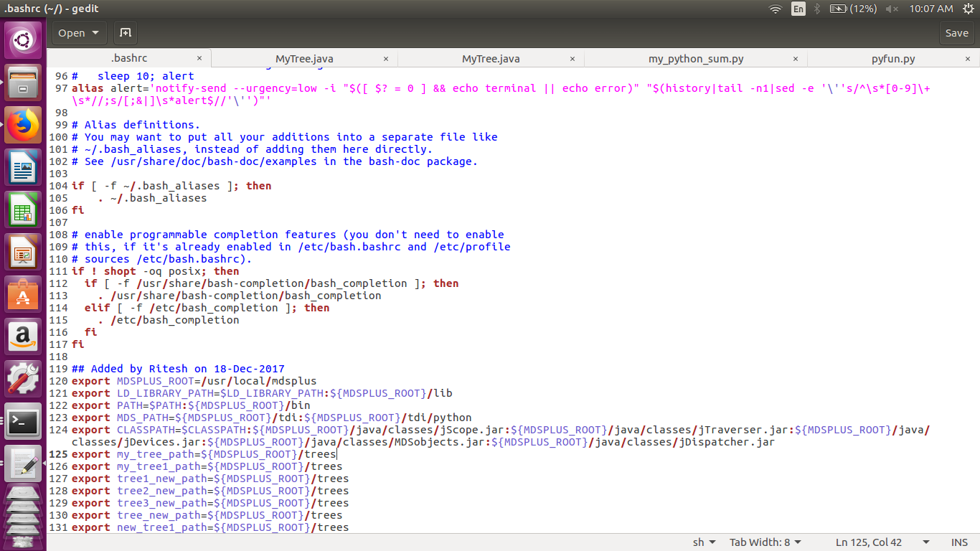
Task: Open the Ln 125, Col 42 go-to dropdown
Action: point(870,542)
